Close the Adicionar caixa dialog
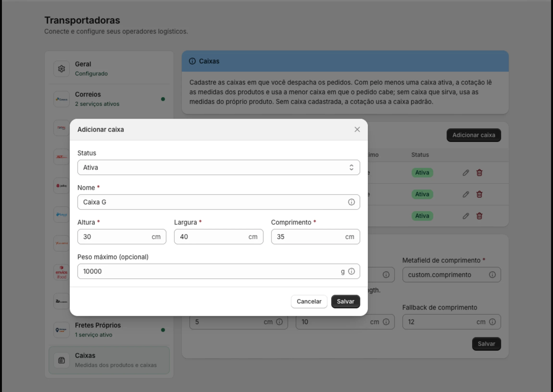Image resolution: width=553 pixels, height=392 pixels. pos(357,129)
